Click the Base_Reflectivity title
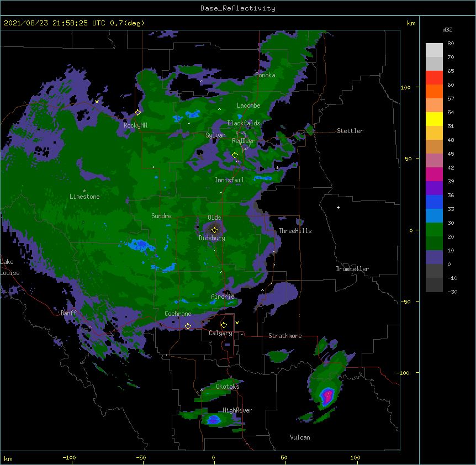 pyautogui.click(x=238, y=8)
